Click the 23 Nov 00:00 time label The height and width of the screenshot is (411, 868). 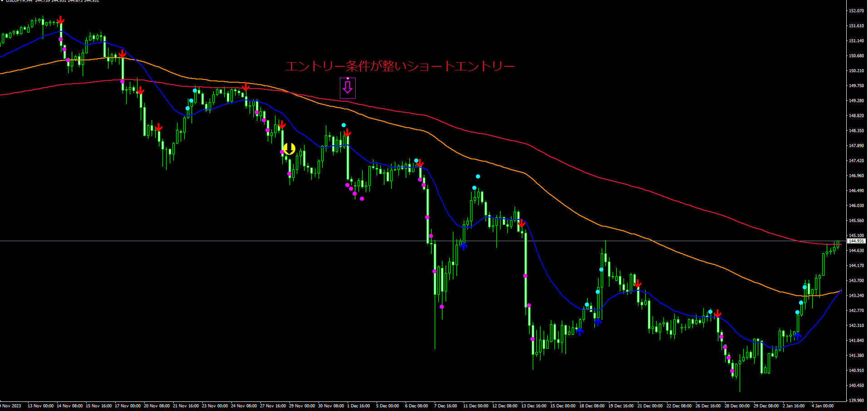(215, 406)
